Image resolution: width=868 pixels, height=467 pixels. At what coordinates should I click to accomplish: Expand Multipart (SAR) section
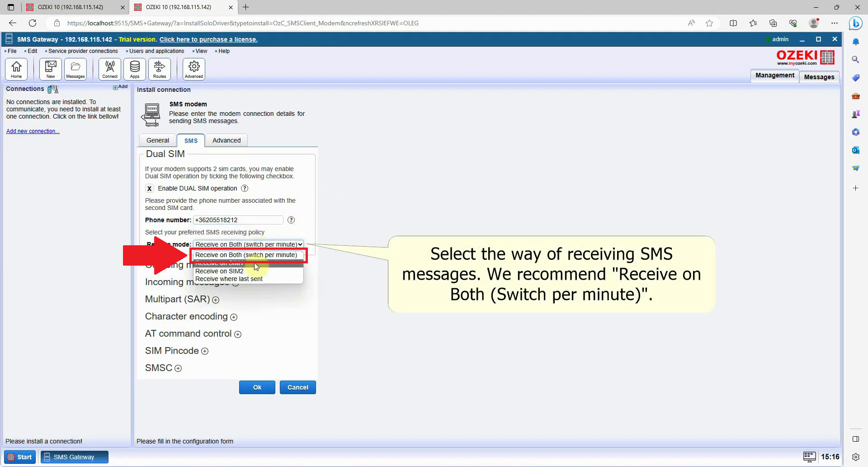pos(216,300)
